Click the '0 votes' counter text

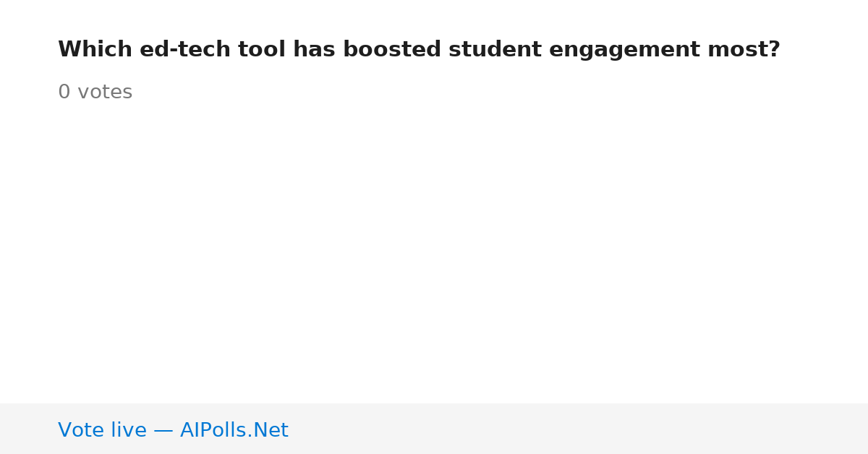(95, 93)
